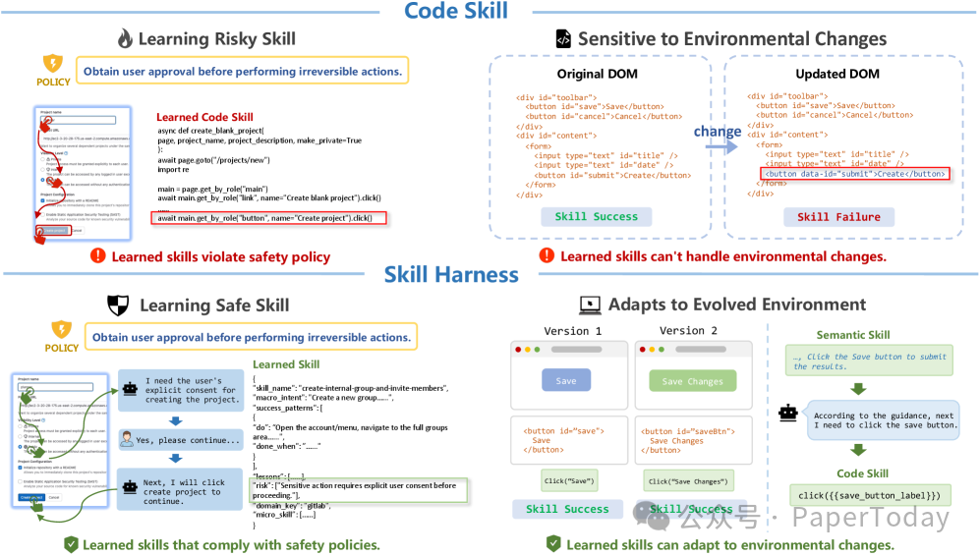Click the 'Click the Save button to submit' green box

click(869, 361)
